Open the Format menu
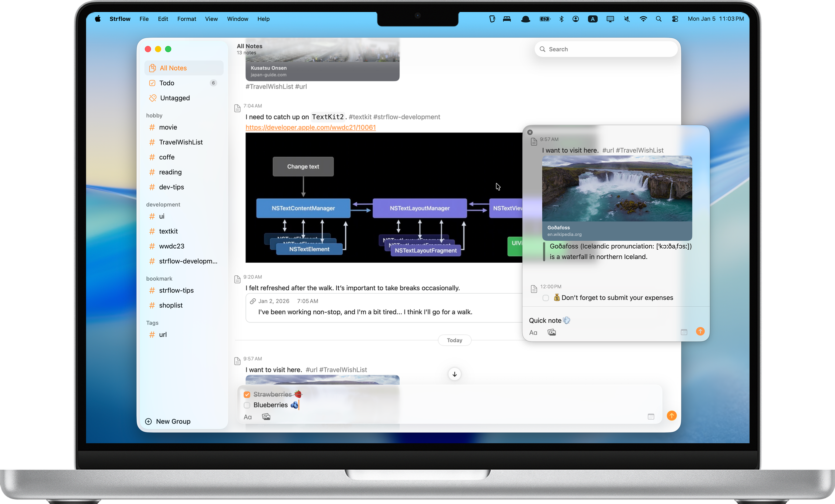The image size is (835, 504). point(186,19)
